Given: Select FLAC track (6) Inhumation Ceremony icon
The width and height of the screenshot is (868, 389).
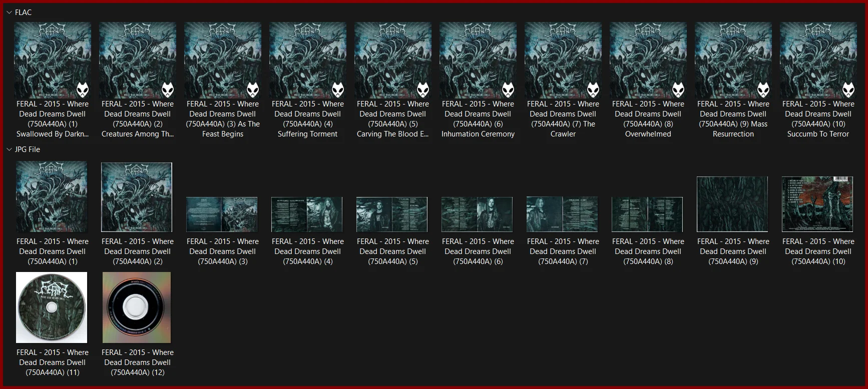Looking at the screenshot, I should [x=478, y=60].
